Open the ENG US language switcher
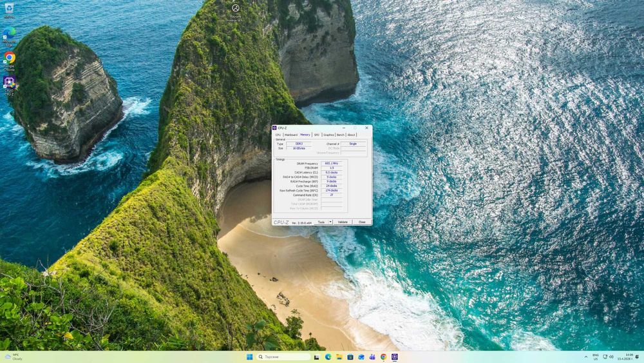Viewport: 644px width, 363px height. (596, 357)
